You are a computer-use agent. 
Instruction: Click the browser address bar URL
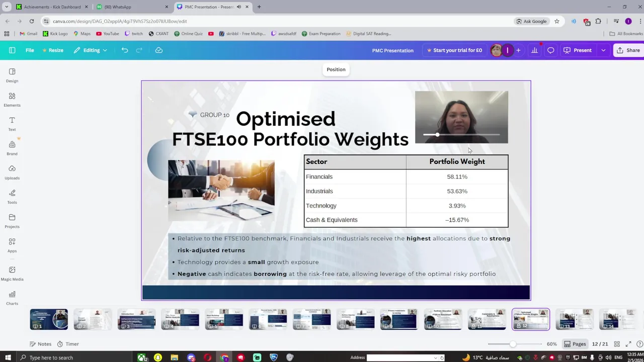click(120, 21)
